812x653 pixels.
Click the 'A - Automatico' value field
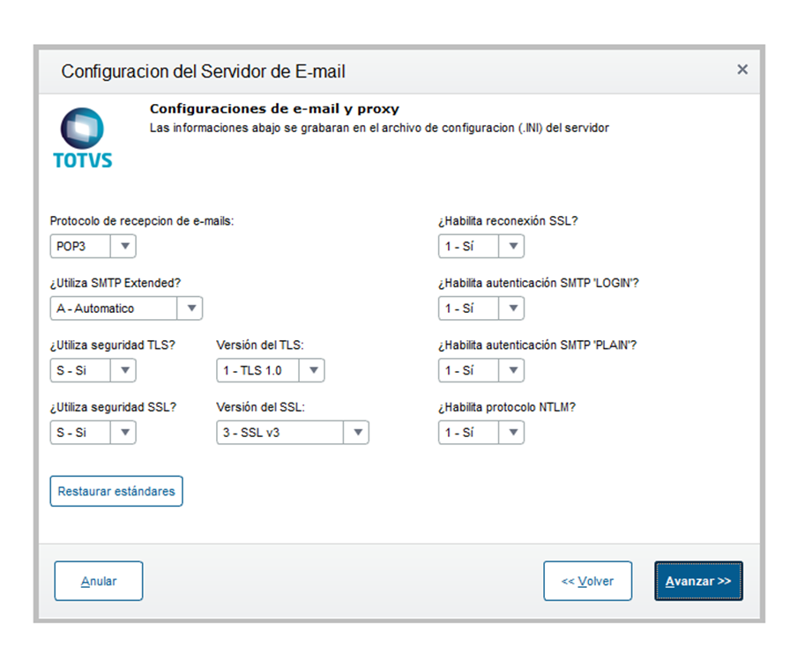pos(110,308)
